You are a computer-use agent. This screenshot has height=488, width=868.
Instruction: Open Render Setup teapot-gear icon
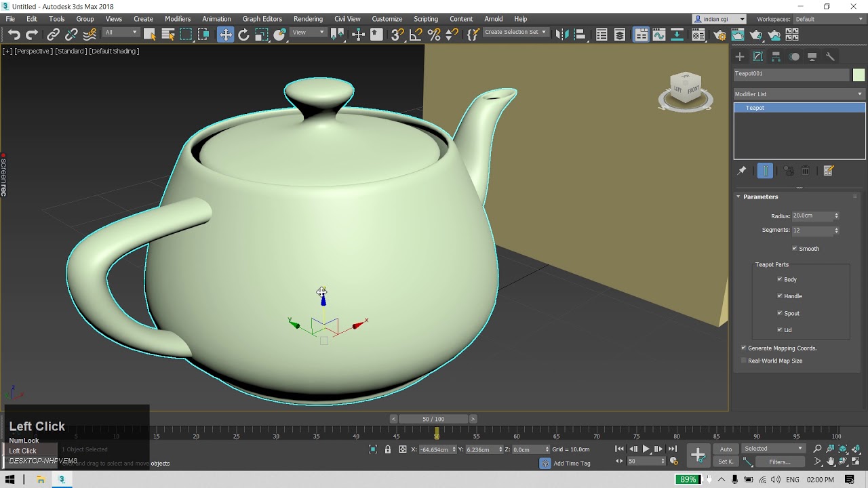pyautogui.click(x=719, y=35)
